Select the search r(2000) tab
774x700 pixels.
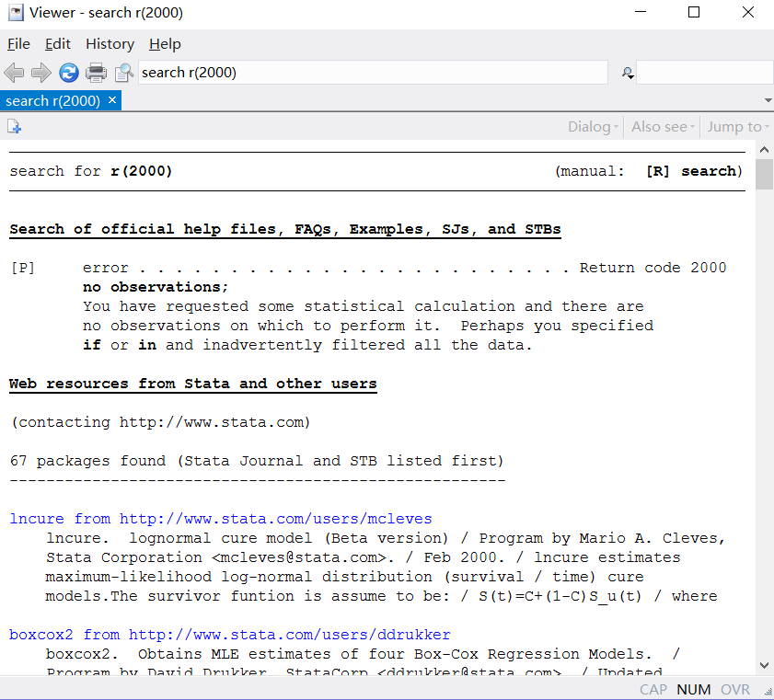(52, 100)
